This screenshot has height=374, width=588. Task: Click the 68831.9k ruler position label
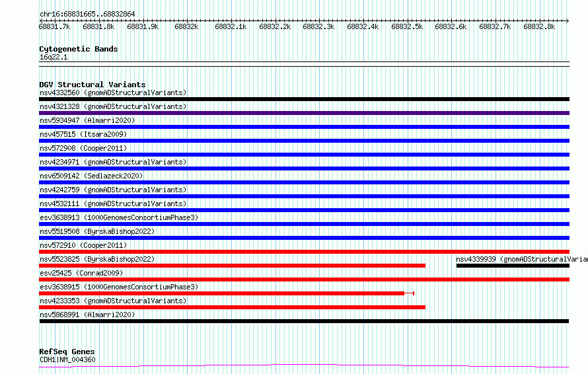(x=143, y=26)
